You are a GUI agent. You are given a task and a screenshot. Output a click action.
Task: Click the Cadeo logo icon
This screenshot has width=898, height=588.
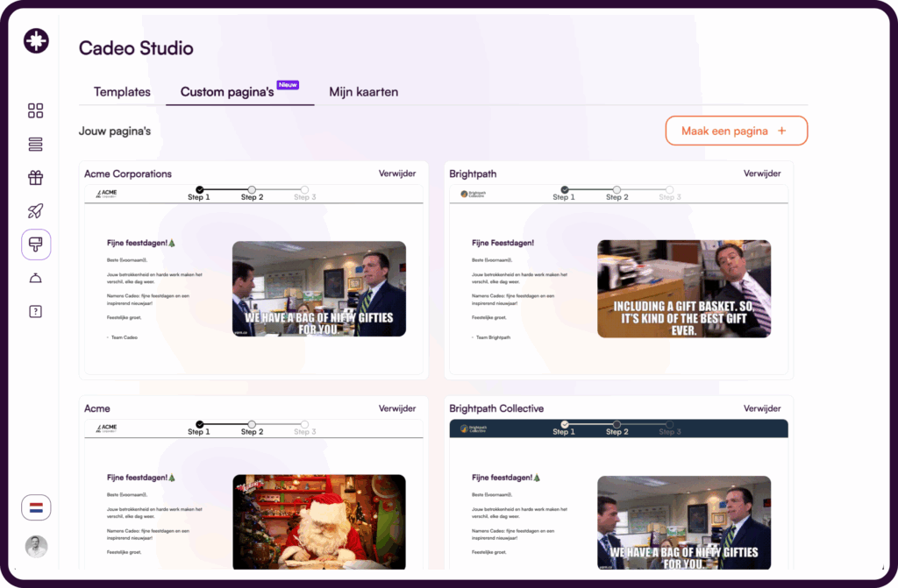(x=36, y=41)
